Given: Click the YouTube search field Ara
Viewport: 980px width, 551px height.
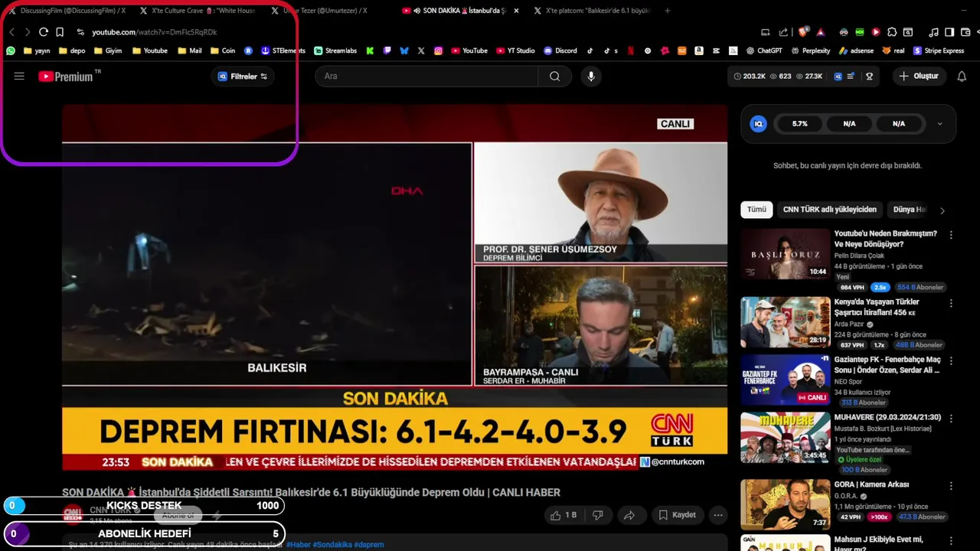Looking at the screenshot, I should coord(426,77).
